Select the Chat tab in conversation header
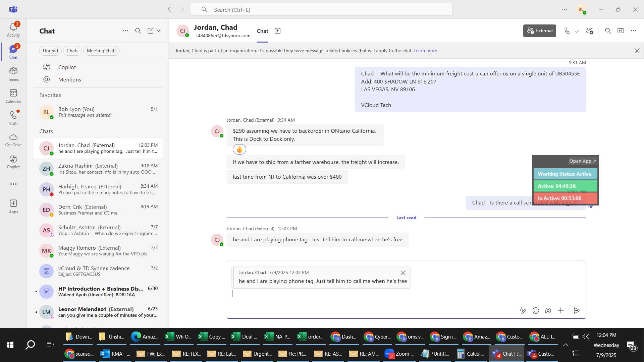 (x=262, y=31)
